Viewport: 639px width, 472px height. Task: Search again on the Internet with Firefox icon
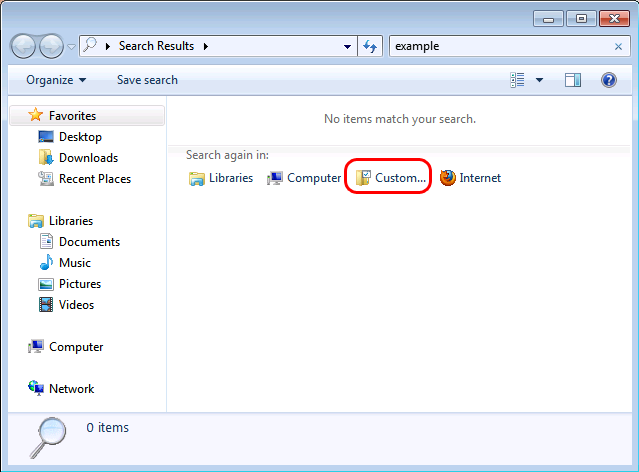click(x=470, y=178)
